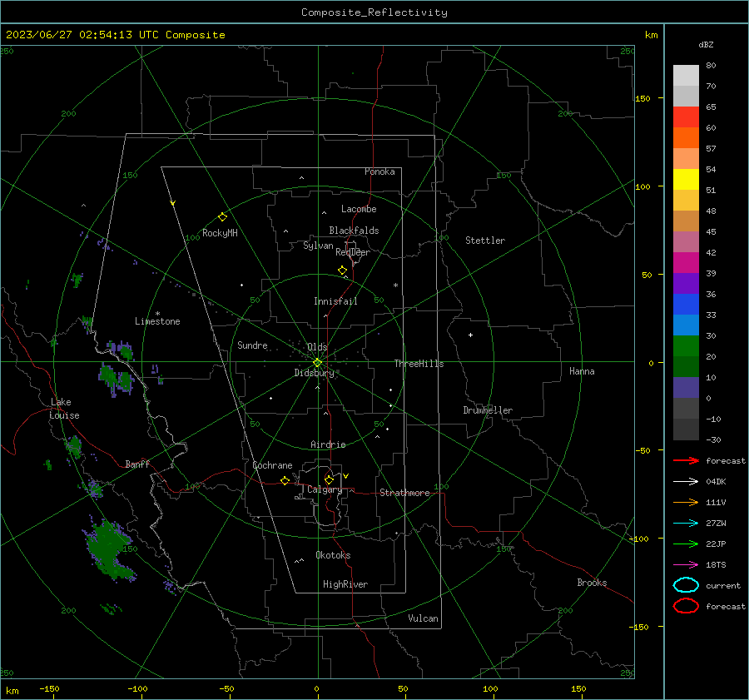749x700 pixels.
Task: Click the asterisk marker east of Innisfail
Action: pyautogui.click(x=395, y=285)
